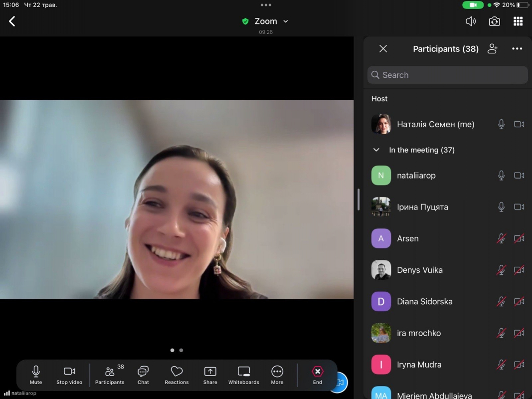Mute nataliiarop's microphone
Viewport: 532px width, 399px height.
[501, 176]
